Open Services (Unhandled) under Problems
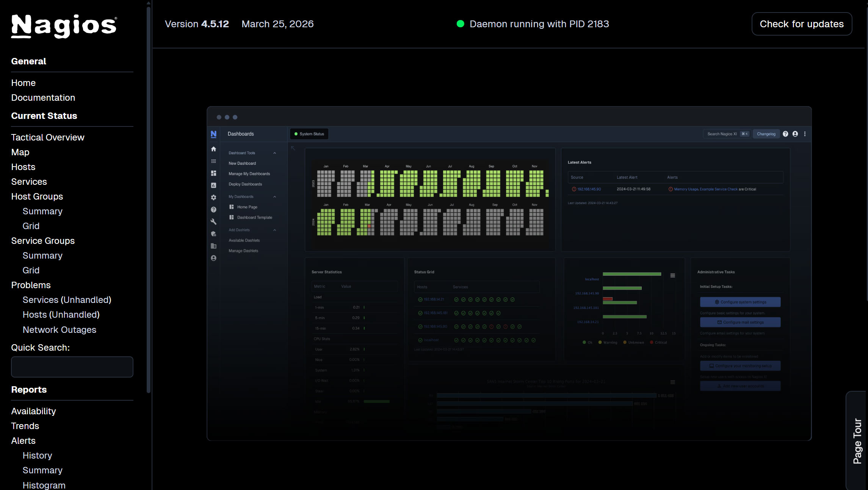The height and width of the screenshot is (490, 868). [x=67, y=300]
